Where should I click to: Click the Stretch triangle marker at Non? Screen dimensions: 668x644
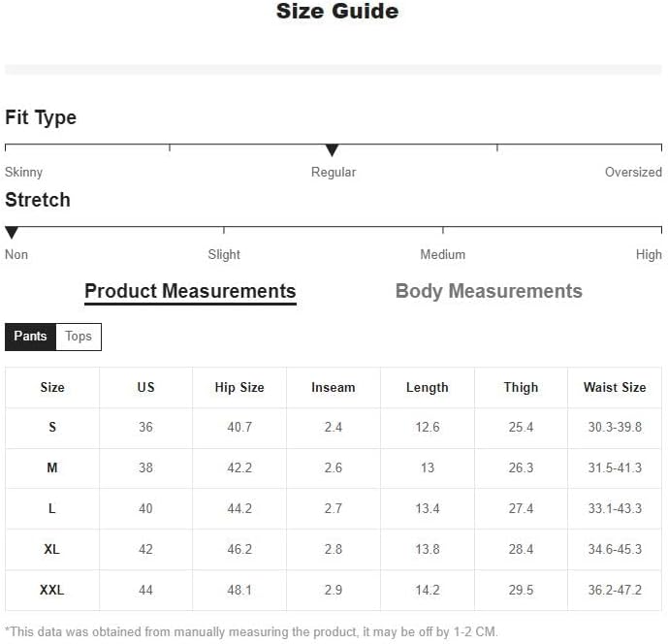[12, 233]
